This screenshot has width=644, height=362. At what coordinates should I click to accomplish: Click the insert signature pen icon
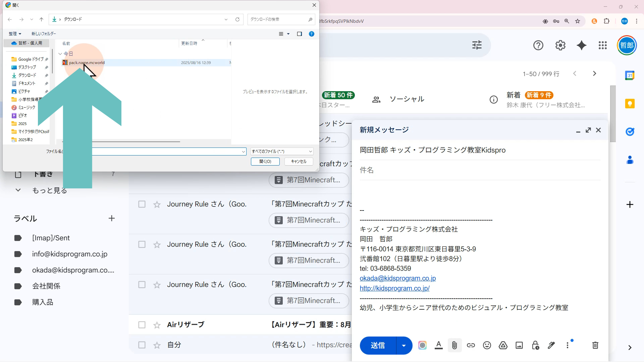(551, 345)
